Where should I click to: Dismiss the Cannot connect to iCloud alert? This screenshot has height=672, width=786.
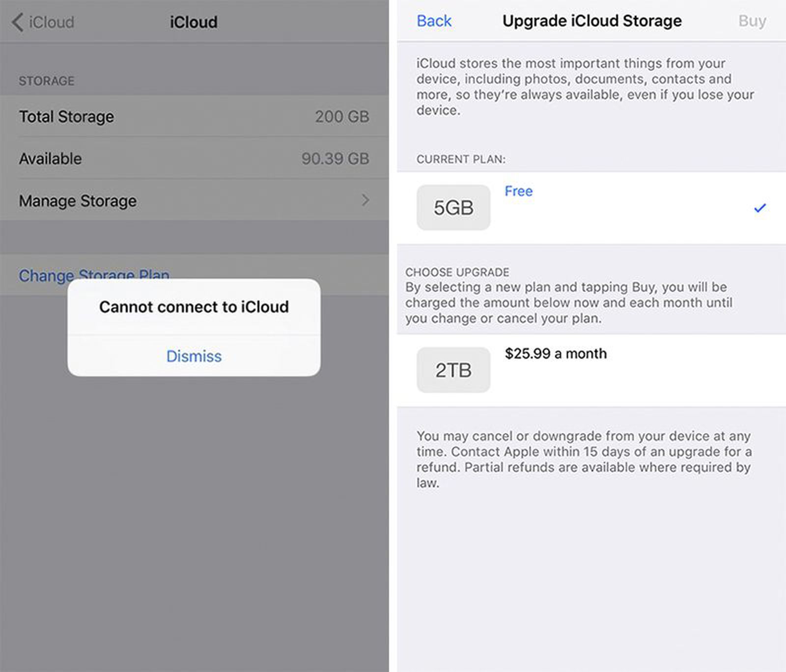pos(194,356)
